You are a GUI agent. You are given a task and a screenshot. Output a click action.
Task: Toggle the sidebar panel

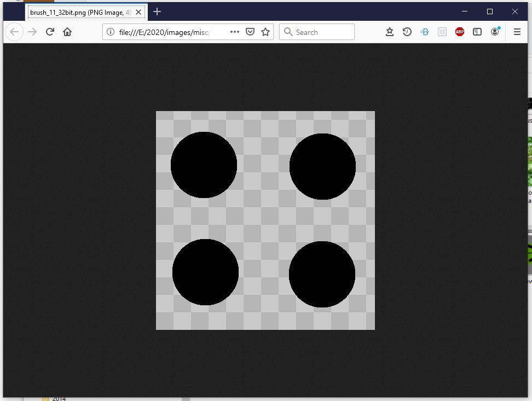click(x=477, y=32)
